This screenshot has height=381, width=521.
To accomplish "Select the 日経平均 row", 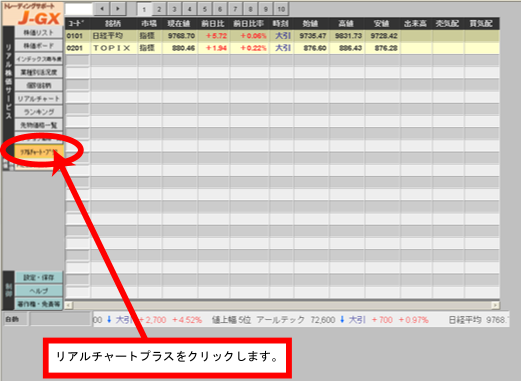I will pyautogui.click(x=282, y=36).
